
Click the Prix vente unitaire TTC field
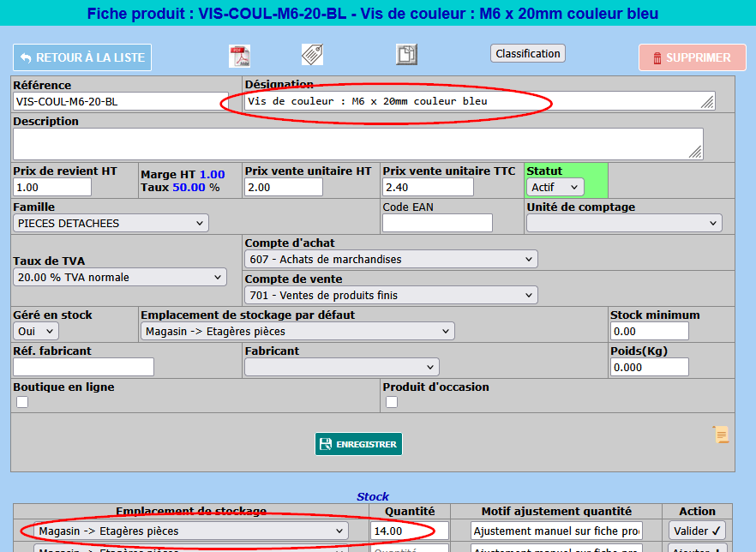[x=429, y=187]
